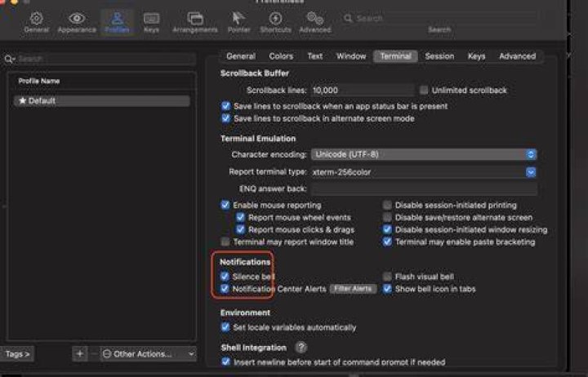This screenshot has width=588, height=377.
Task: Open the Appearance eye icon
Action: [x=77, y=22]
